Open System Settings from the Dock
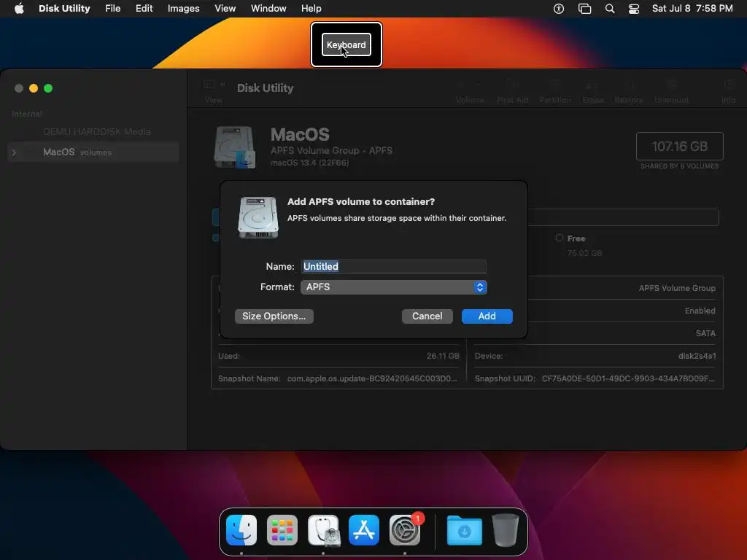The image size is (747, 560). point(405,530)
